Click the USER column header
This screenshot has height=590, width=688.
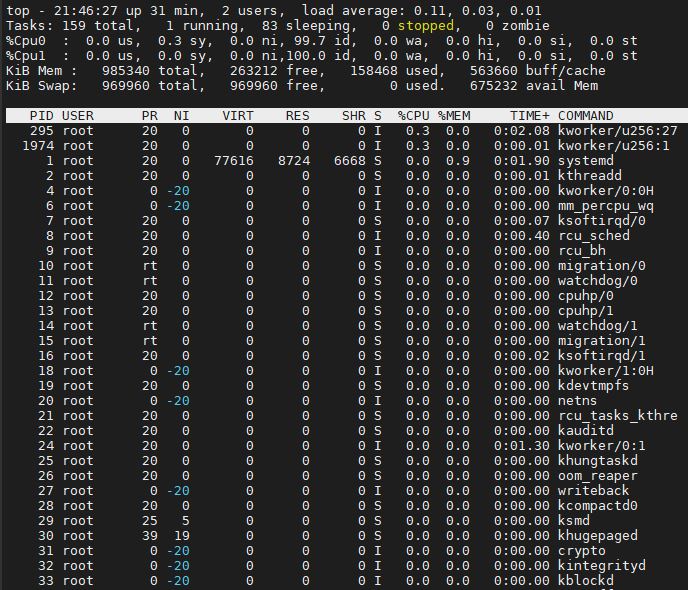(78, 116)
